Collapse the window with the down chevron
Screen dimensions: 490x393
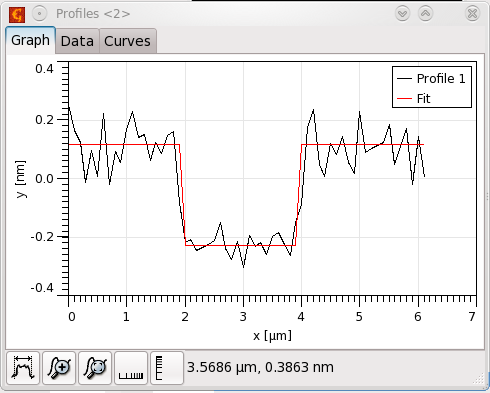point(402,14)
